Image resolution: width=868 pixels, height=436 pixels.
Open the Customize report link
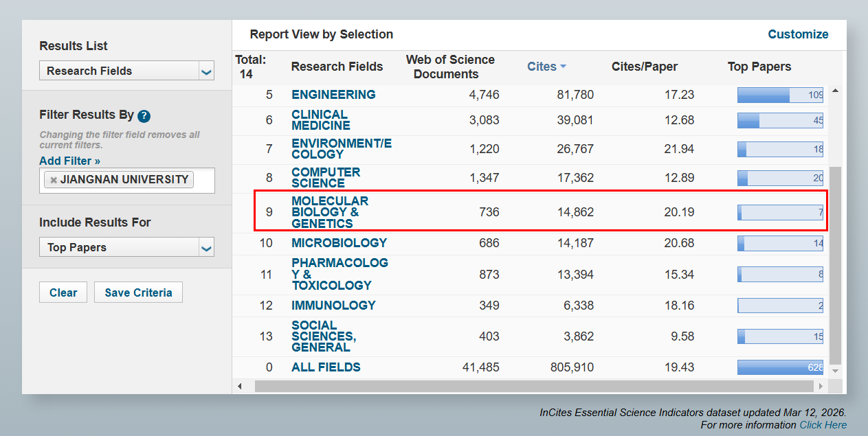point(798,34)
